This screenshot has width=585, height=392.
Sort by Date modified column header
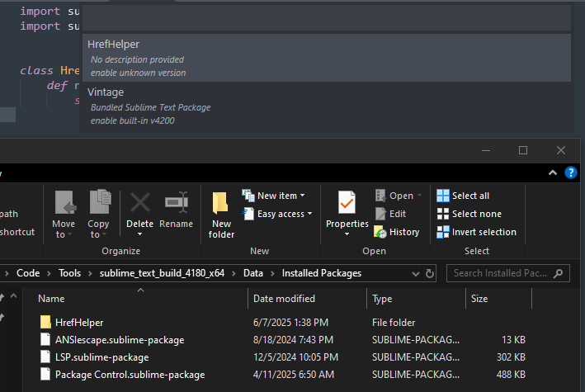[x=285, y=299]
